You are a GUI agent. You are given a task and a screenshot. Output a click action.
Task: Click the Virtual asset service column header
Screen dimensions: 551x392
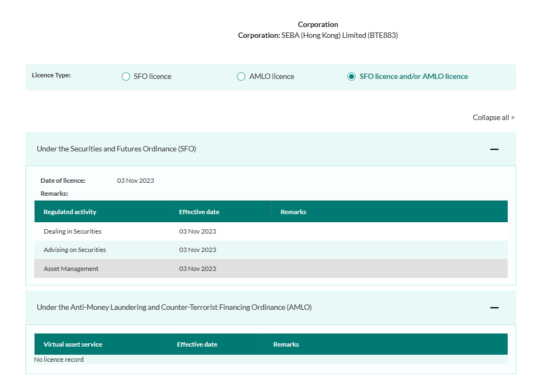(x=73, y=344)
